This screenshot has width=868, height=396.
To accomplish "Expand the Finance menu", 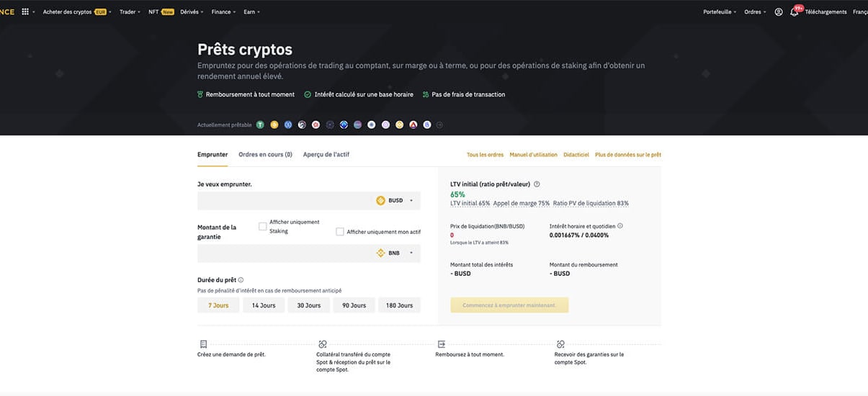I will click(x=223, y=12).
